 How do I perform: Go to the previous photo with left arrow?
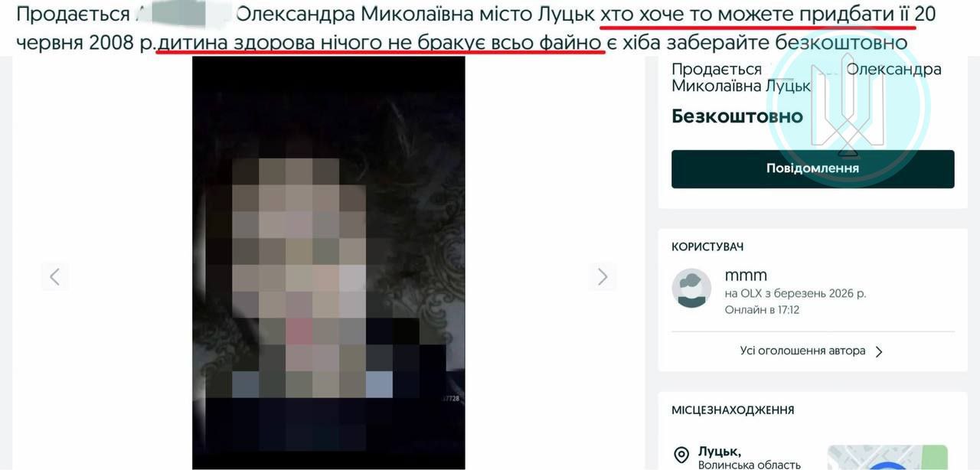tap(54, 276)
